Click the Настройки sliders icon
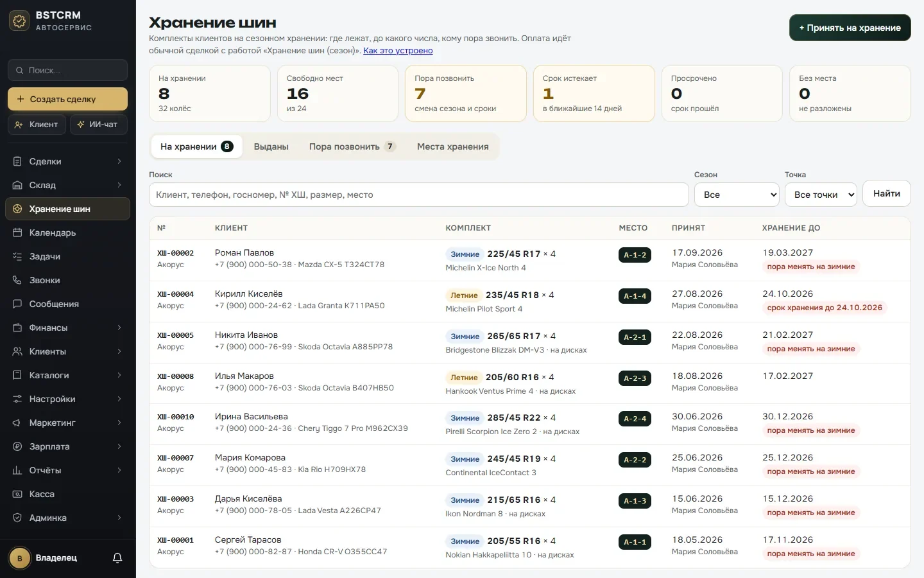This screenshot has height=578, width=924. tap(17, 399)
